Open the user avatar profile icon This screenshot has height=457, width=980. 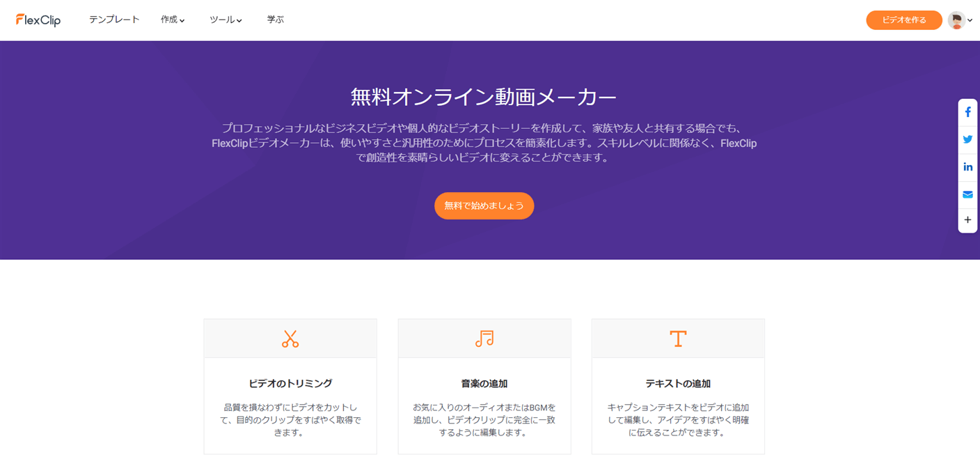coord(957,20)
